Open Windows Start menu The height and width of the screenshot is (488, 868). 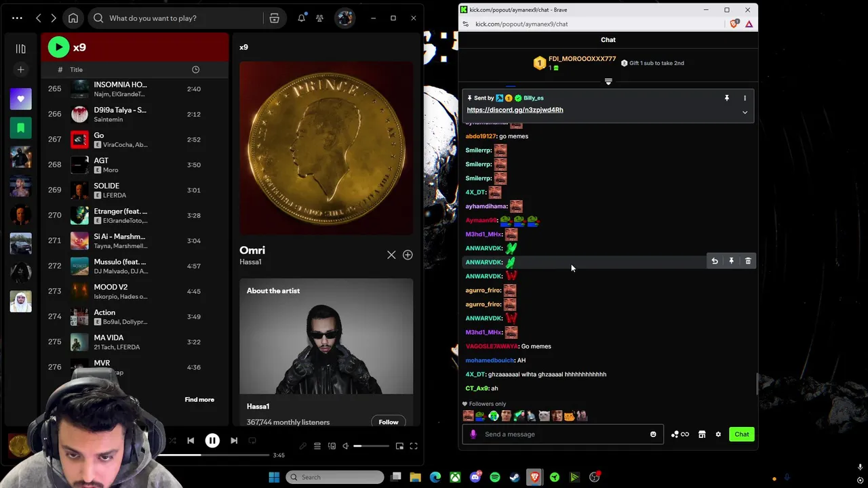pyautogui.click(x=274, y=477)
